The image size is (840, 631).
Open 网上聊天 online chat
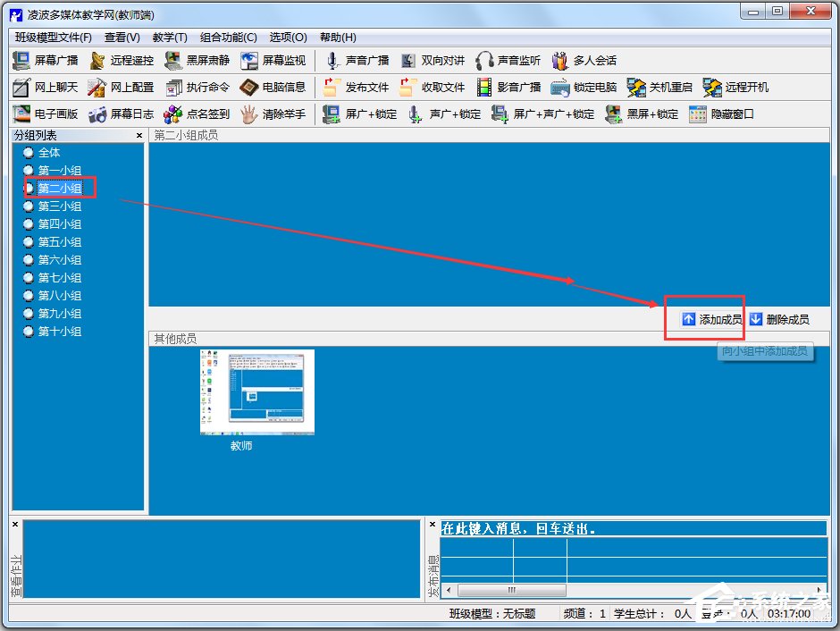(x=46, y=88)
